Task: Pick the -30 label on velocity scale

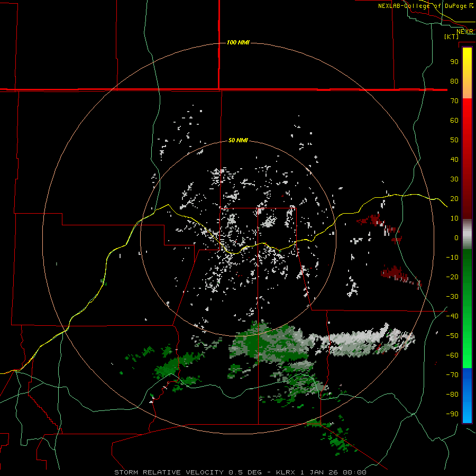Action: pos(452,297)
